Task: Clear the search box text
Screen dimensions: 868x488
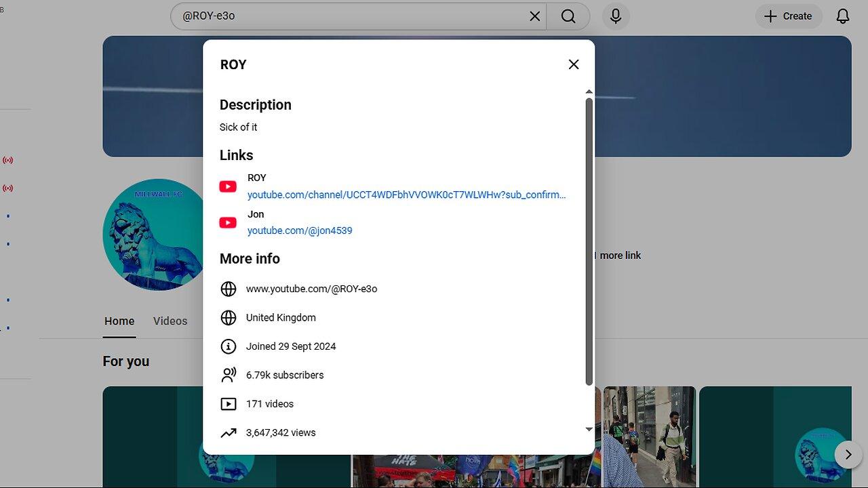Action: click(535, 16)
